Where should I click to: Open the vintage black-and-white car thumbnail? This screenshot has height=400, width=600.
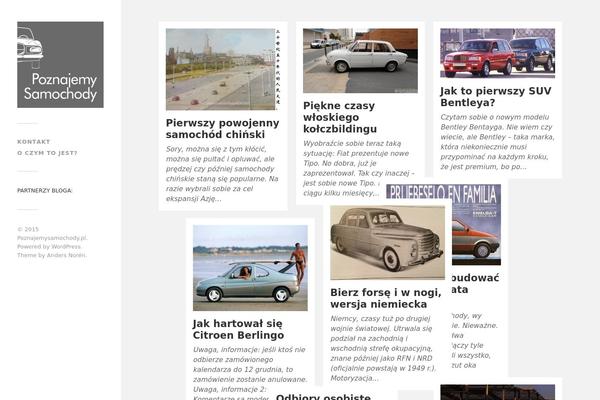pos(388,243)
